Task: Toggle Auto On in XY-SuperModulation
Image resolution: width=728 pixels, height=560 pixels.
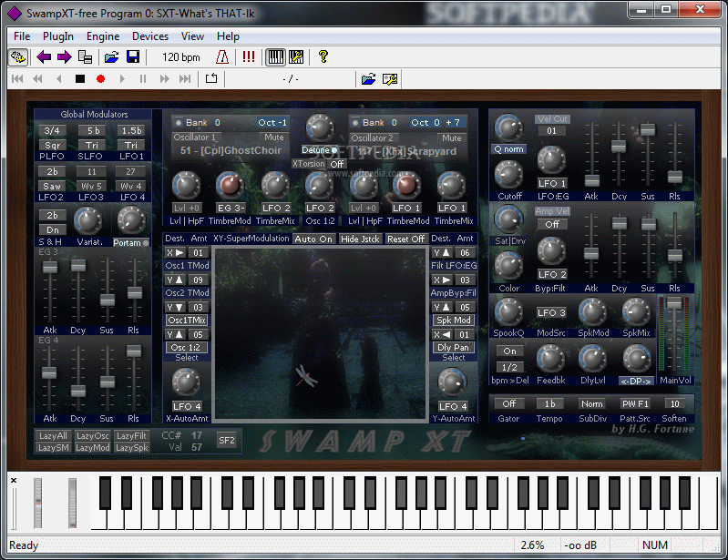Action: click(x=313, y=239)
